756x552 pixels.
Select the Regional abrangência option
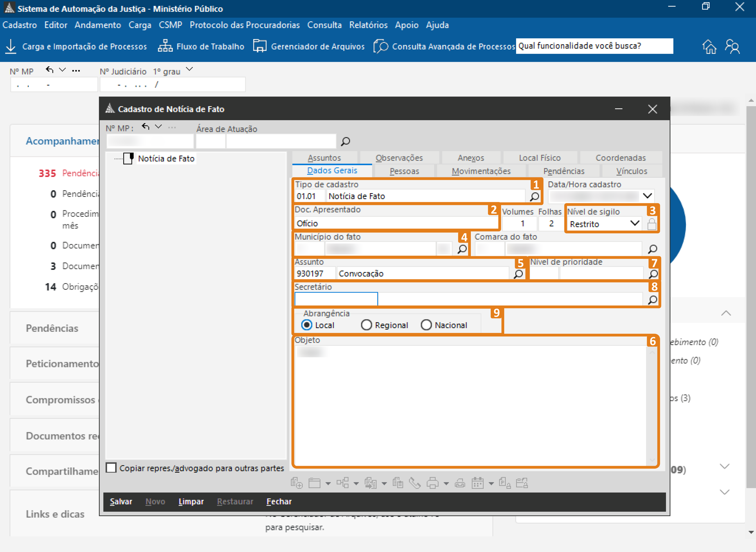[366, 325]
